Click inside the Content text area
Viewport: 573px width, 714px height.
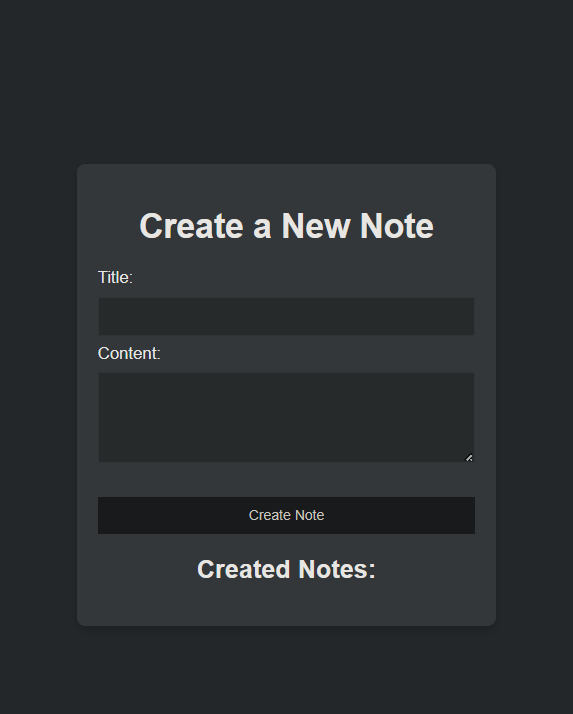coord(286,418)
